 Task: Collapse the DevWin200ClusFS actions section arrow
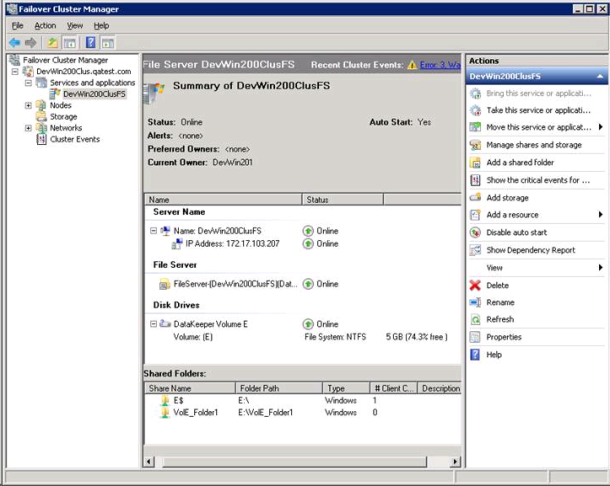pyautogui.click(x=600, y=76)
